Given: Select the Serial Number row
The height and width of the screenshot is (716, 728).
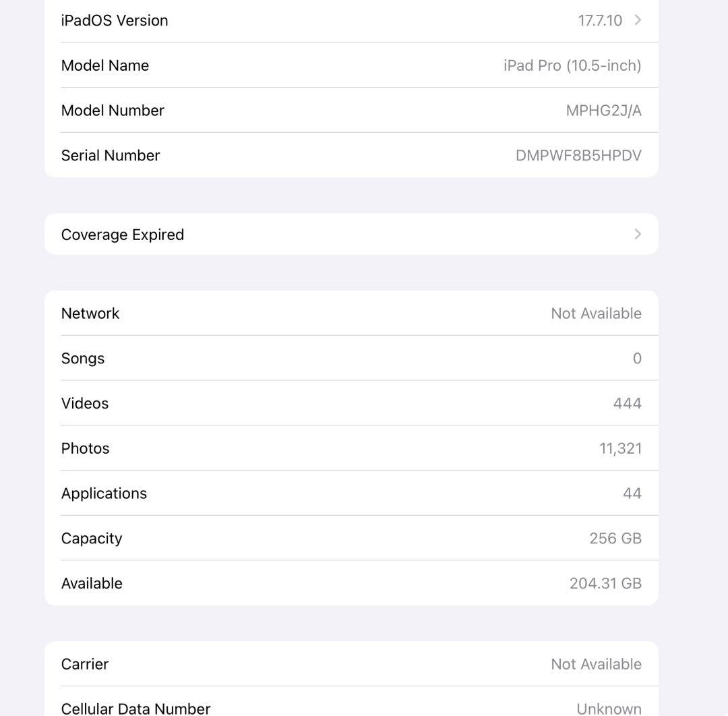Looking at the screenshot, I should (351, 155).
